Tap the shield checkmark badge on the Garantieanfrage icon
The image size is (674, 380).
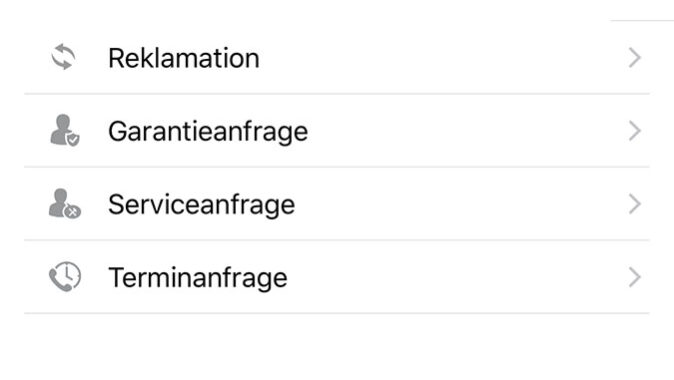(x=73, y=139)
